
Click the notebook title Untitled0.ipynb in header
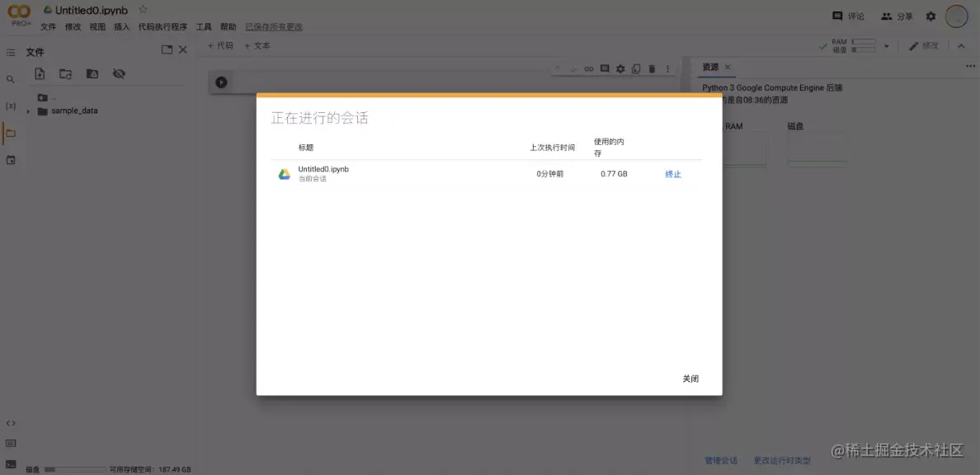92,11
